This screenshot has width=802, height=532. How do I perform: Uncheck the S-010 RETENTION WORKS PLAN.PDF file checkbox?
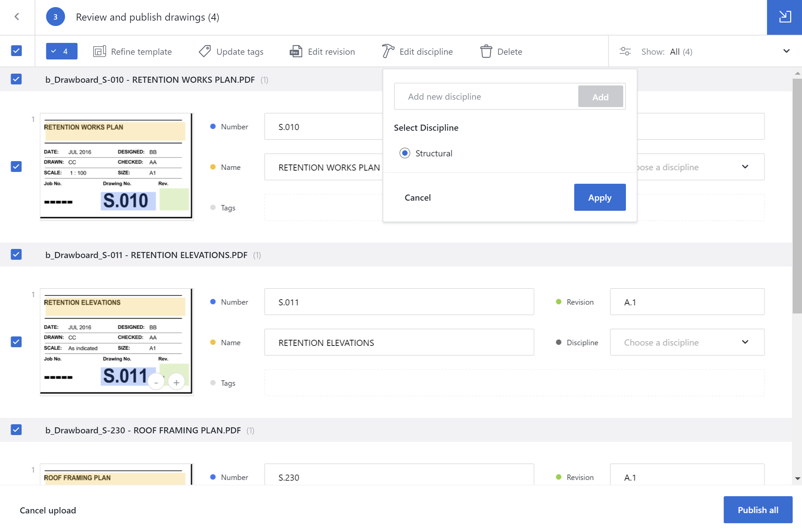pos(16,79)
